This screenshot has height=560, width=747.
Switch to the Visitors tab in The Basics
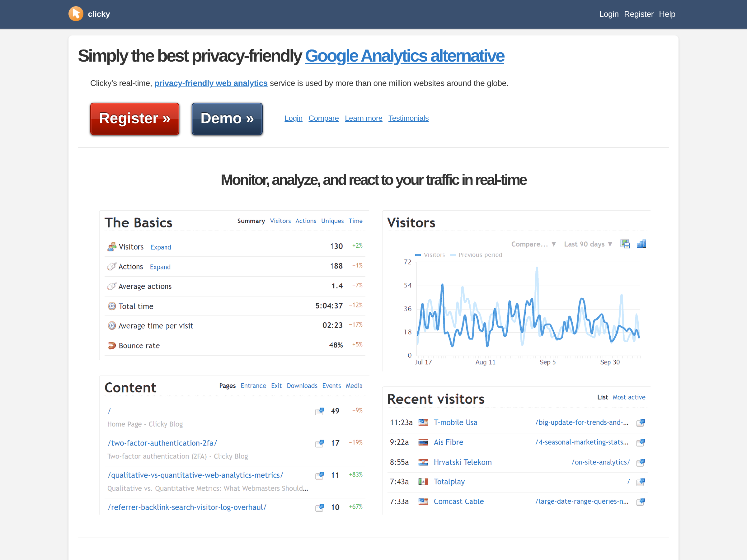(x=280, y=221)
